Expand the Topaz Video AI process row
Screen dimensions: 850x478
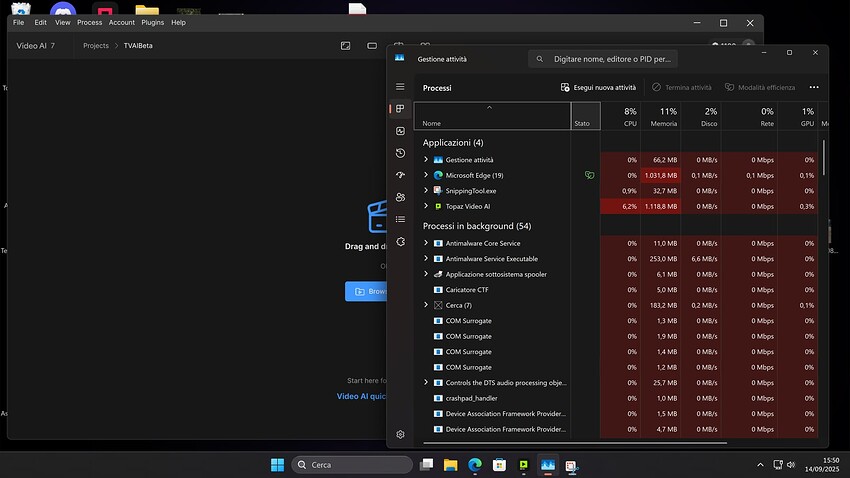point(426,206)
